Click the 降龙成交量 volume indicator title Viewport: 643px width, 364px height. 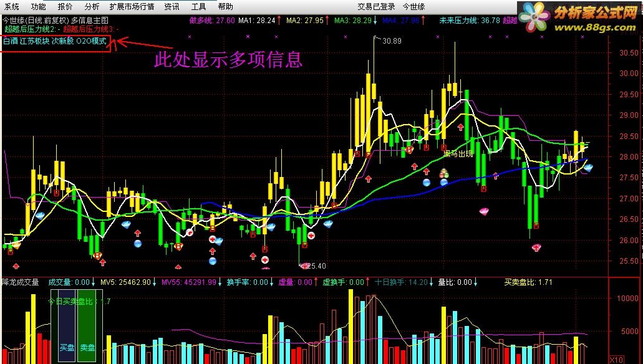click(21, 282)
